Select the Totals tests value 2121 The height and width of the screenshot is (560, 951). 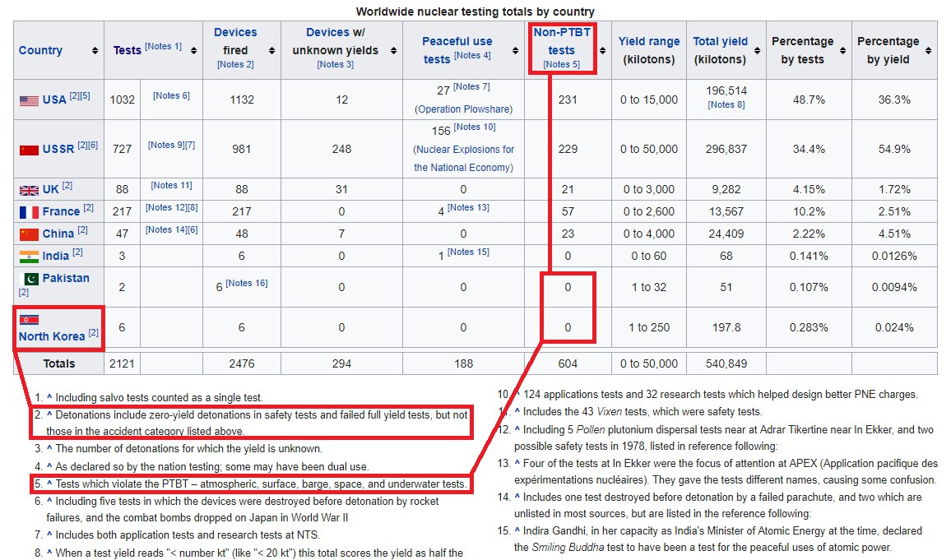click(122, 363)
